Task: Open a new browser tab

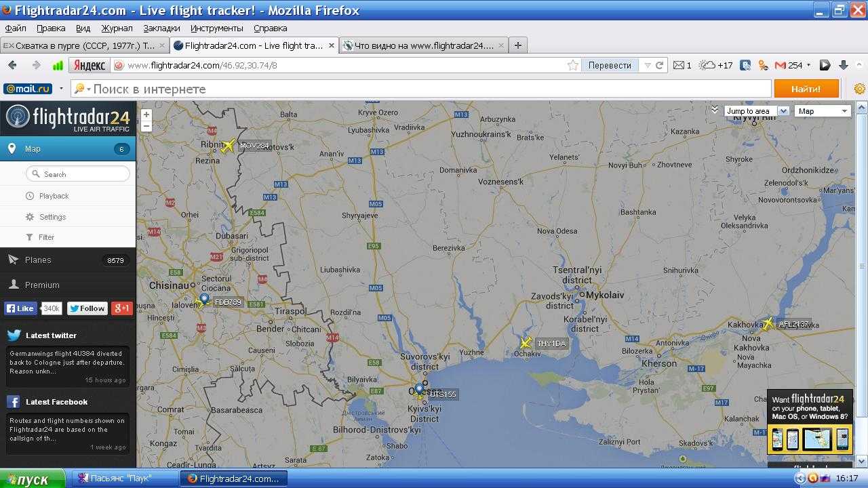Action: pyautogui.click(x=518, y=45)
